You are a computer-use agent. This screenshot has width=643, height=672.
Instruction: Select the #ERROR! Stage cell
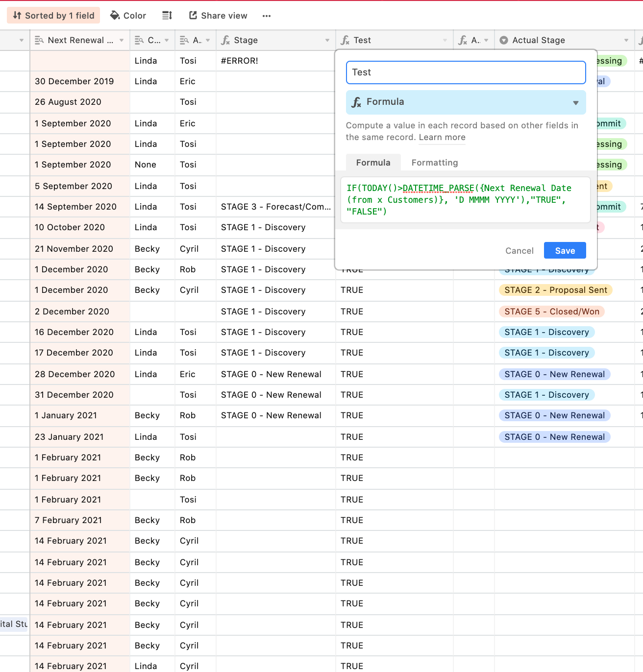pyautogui.click(x=275, y=61)
